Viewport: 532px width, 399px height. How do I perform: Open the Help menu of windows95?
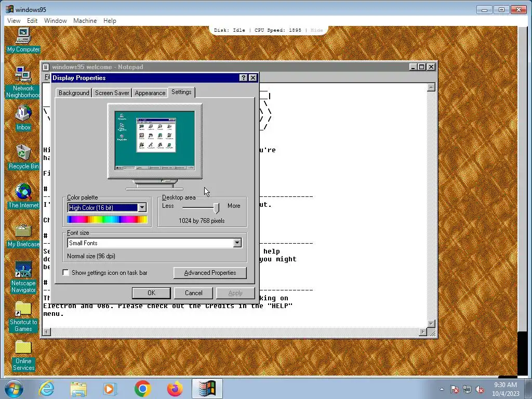click(x=110, y=21)
